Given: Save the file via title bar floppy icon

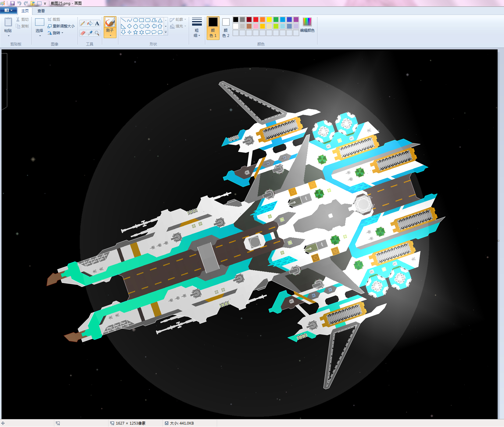Looking at the screenshot, I should (x=13, y=3).
